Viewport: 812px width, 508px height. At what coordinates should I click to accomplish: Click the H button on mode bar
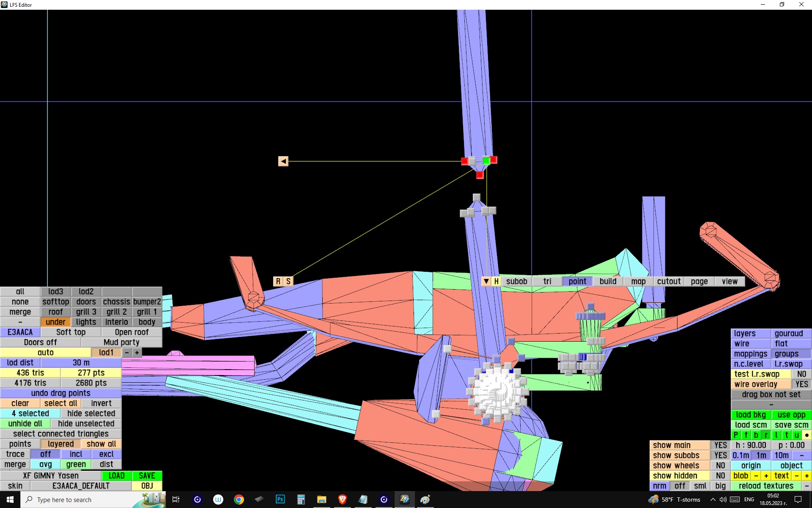[x=496, y=282]
